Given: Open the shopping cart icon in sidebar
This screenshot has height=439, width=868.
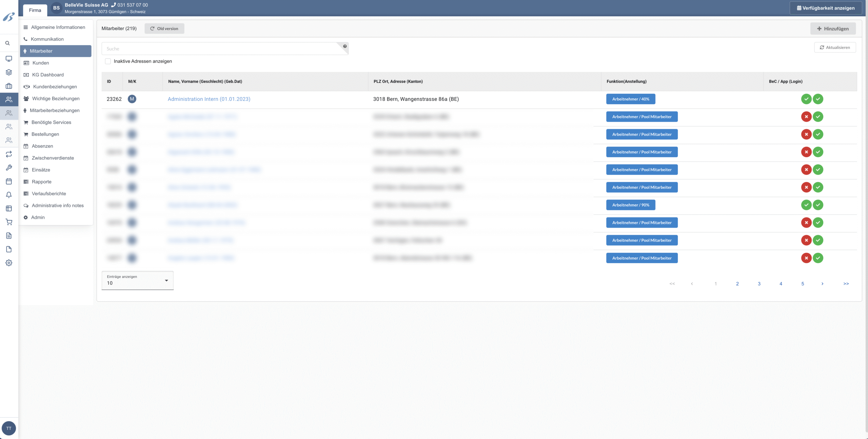Looking at the screenshot, I should coord(9,222).
